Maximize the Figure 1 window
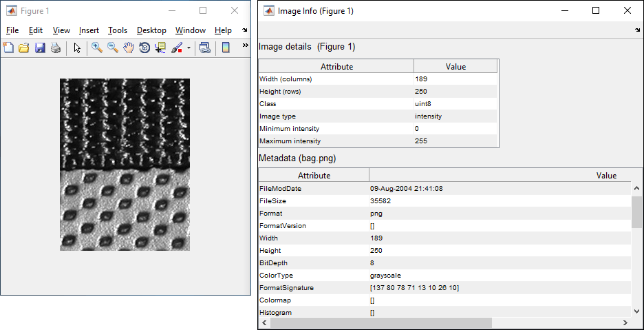The image size is (644, 330). (203, 11)
